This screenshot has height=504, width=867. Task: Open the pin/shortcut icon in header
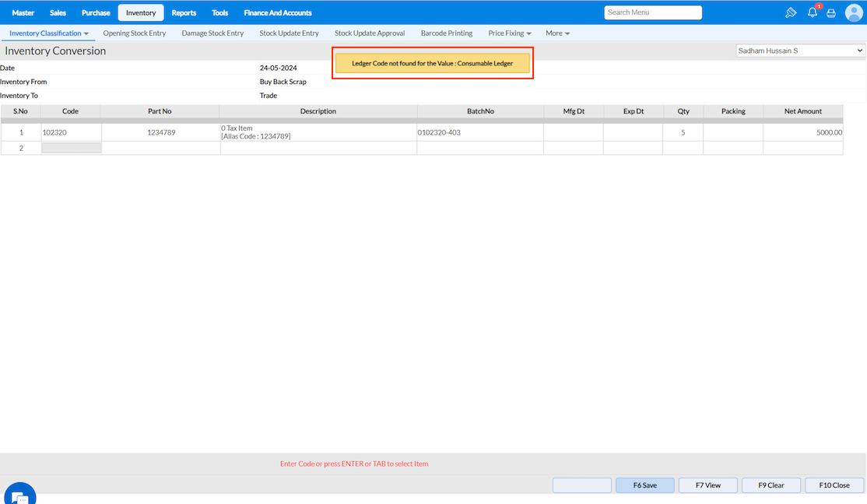click(791, 12)
